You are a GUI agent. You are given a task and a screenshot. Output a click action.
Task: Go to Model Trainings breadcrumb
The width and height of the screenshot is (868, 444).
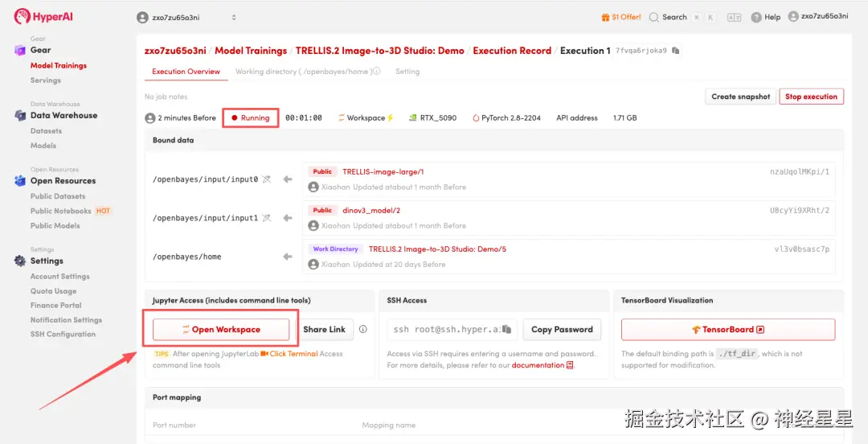[x=251, y=51]
